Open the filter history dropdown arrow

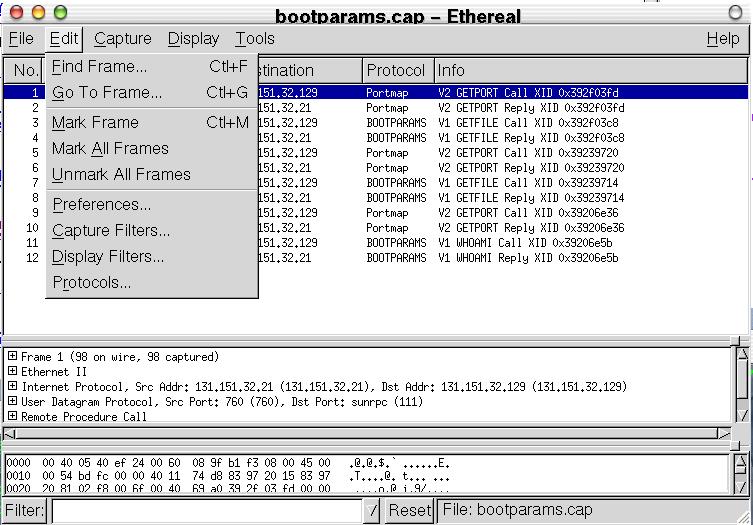[373, 510]
